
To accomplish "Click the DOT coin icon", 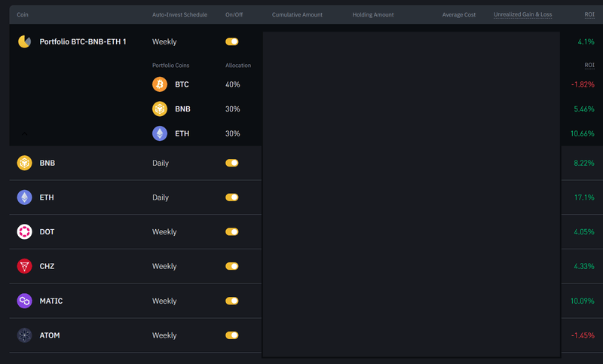I will (x=25, y=232).
